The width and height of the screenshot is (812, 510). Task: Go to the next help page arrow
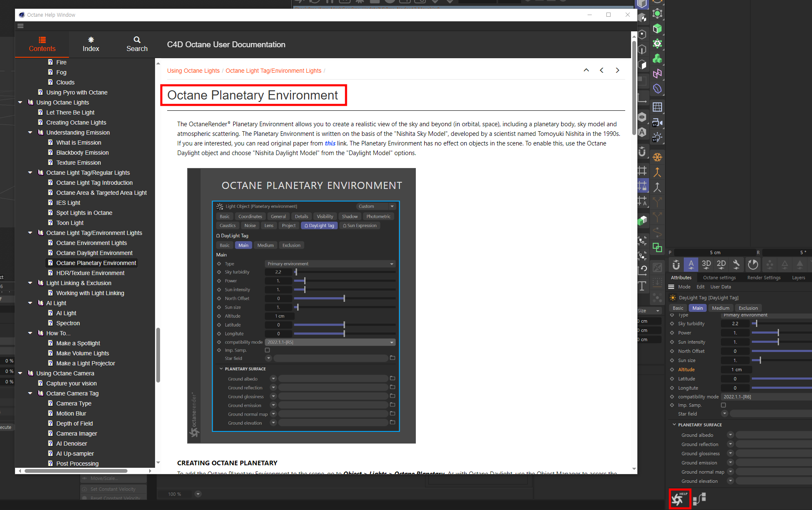(x=617, y=70)
